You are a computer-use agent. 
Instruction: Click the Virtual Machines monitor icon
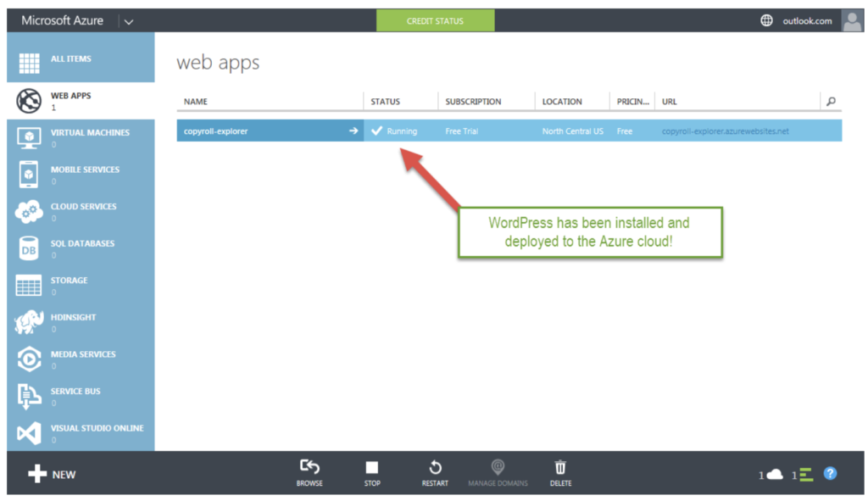(29, 138)
